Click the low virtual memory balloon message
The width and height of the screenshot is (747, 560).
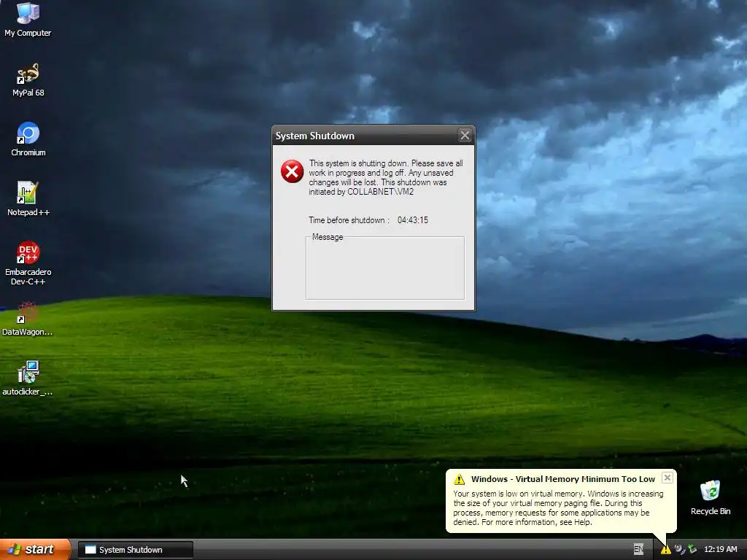point(558,508)
